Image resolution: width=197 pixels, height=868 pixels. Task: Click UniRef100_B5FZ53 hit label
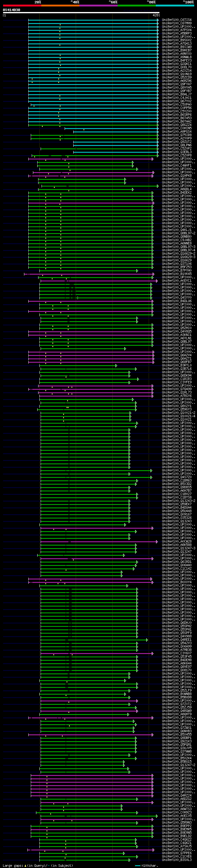point(177,267)
